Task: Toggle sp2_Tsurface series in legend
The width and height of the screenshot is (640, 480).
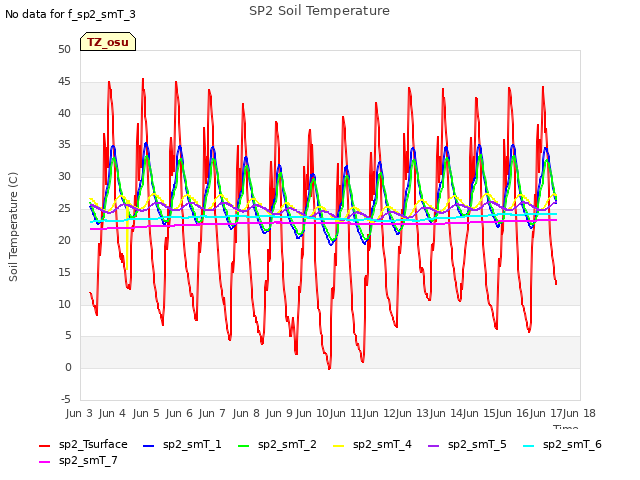Action: click(83, 444)
